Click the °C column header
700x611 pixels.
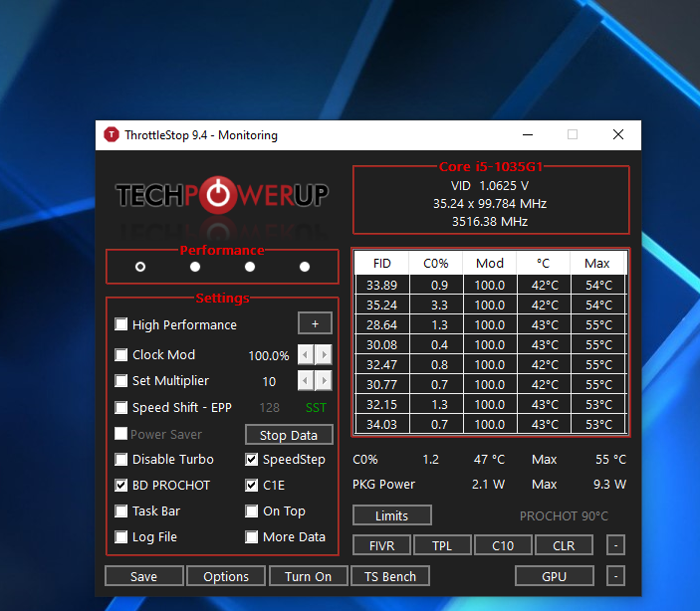pos(544,264)
